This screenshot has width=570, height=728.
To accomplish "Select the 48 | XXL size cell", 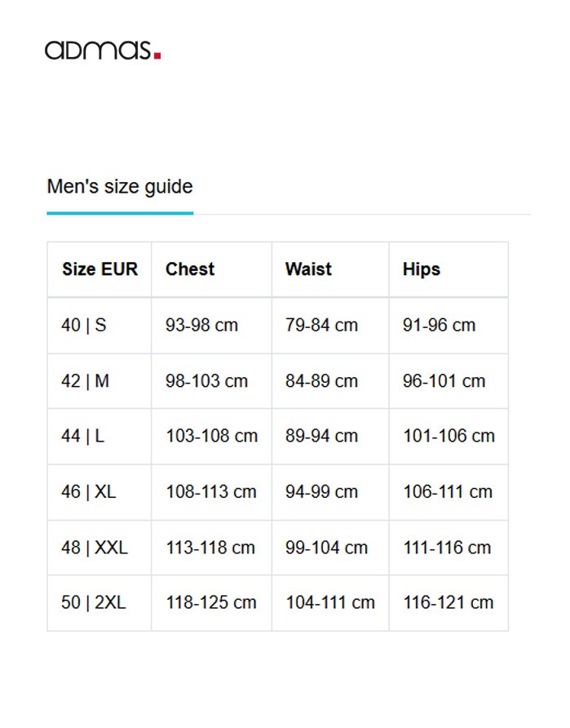I will (94, 547).
